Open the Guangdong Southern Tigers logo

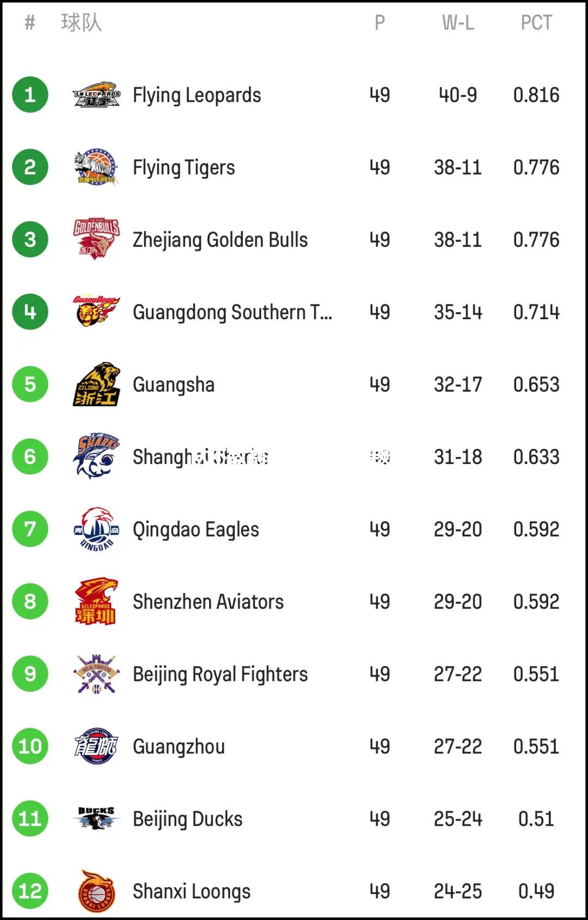coord(96,311)
